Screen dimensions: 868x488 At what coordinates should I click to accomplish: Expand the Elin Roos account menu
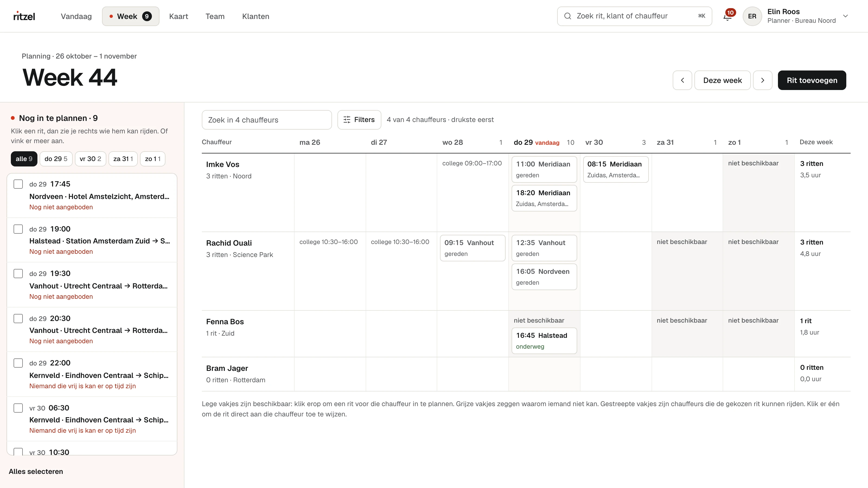(845, 16)
